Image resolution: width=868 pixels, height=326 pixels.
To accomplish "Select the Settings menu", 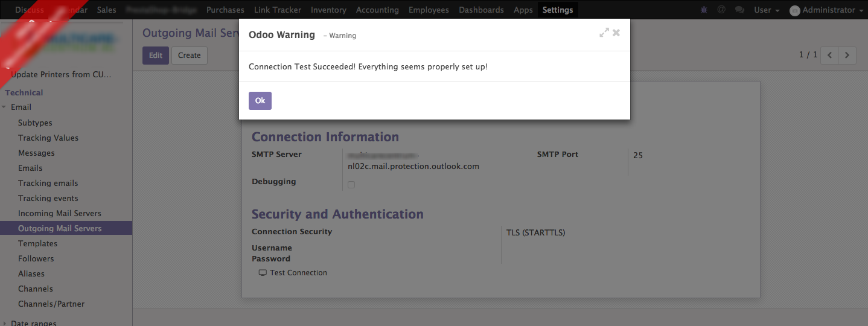I will (x=558, y=10).
